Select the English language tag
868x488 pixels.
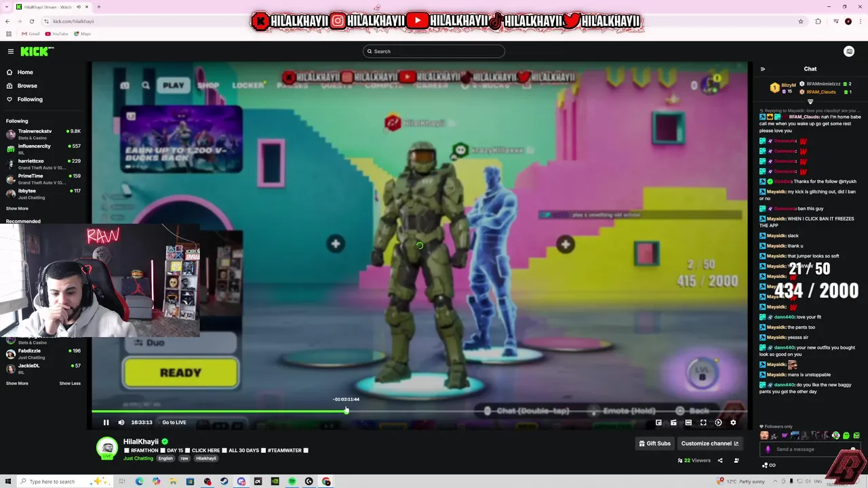point(166,458)
